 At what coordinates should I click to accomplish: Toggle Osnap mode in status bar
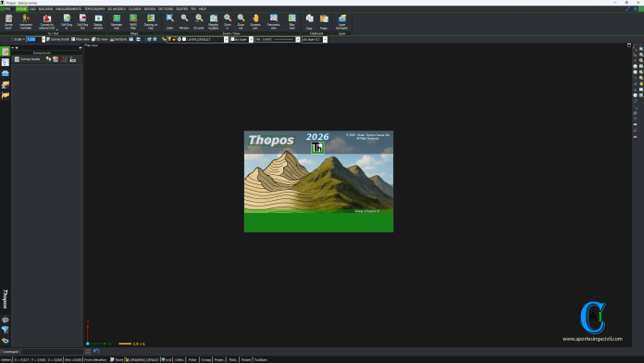click(205, 359)
